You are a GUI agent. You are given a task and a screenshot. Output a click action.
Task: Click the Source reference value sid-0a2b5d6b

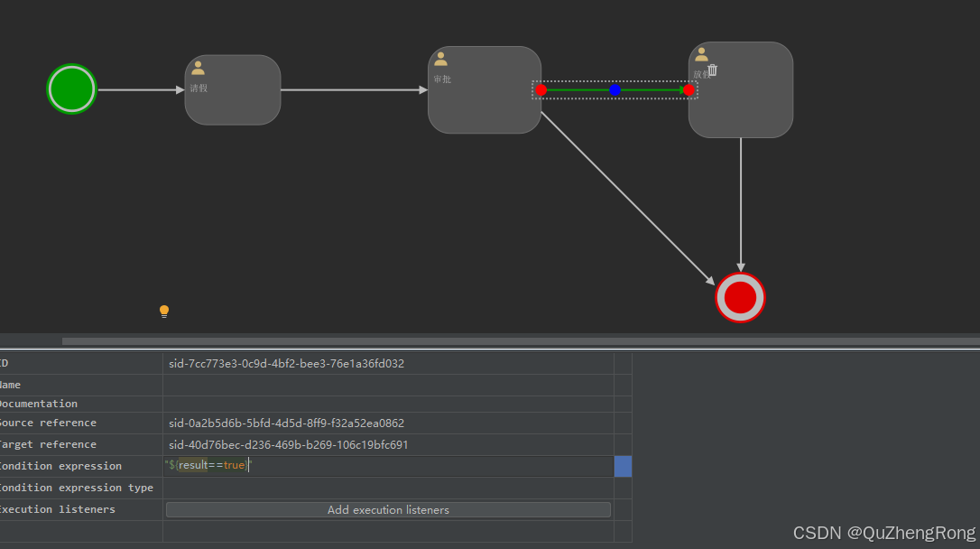pos(286,423)
